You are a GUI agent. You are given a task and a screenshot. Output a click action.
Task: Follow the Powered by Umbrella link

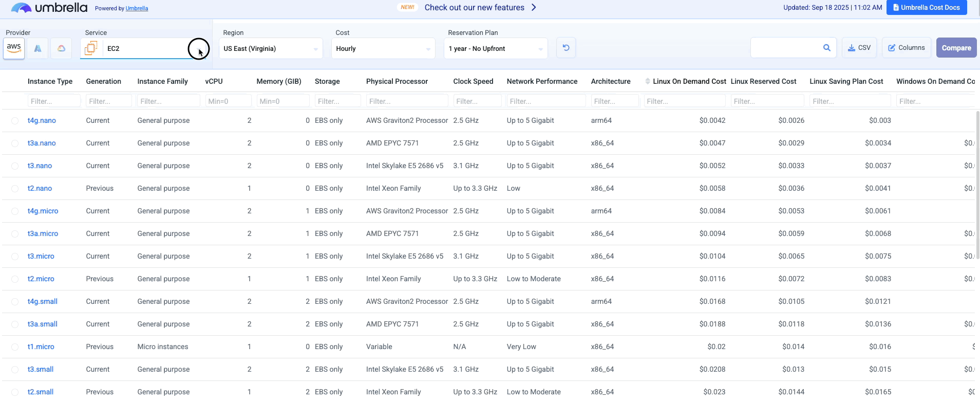click(x=137, y=8)
